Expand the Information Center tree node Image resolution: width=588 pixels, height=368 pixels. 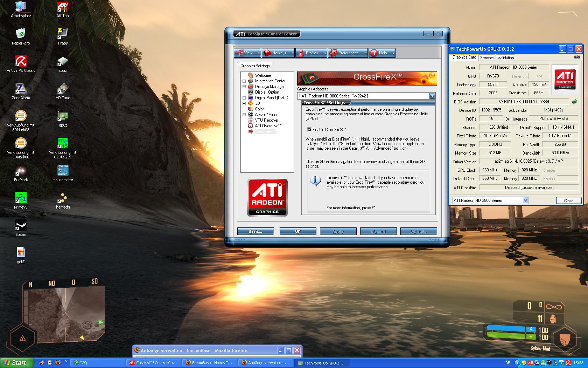coord(244,81)
